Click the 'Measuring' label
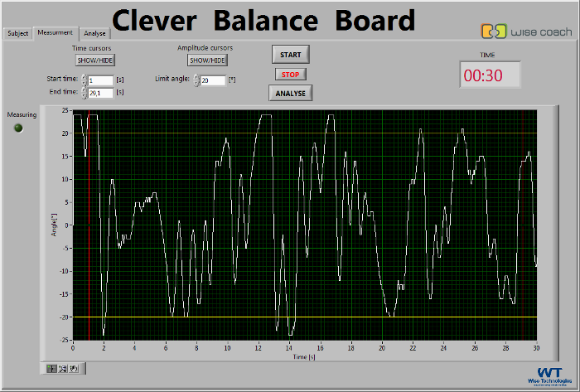The image size is (580, 392). coord(22,114)
